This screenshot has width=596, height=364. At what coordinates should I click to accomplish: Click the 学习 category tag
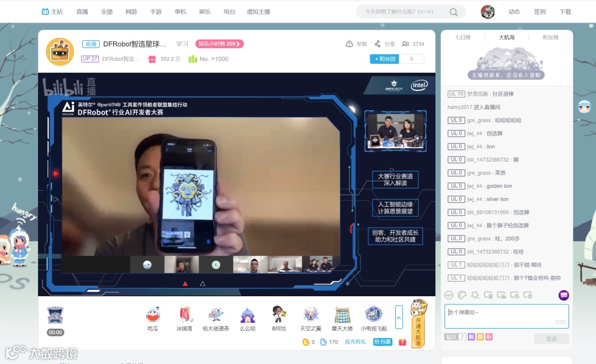tap(182, 44)
